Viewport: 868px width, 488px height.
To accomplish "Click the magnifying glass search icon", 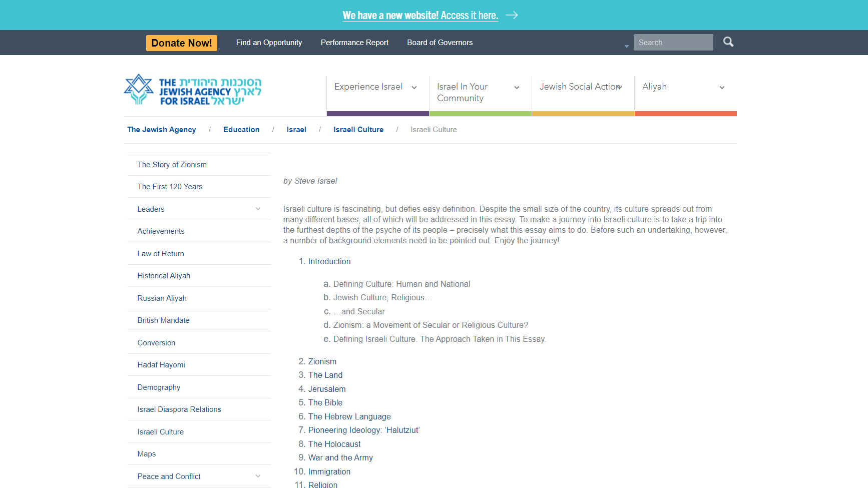I will [x=728, y=42].
